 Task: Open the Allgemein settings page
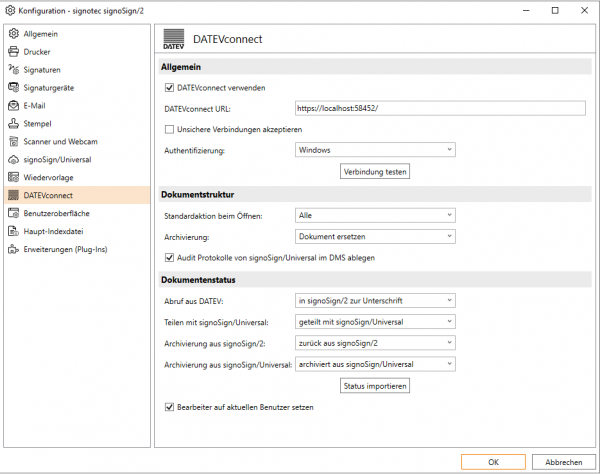pyautogui.click(x=77, y=34)
